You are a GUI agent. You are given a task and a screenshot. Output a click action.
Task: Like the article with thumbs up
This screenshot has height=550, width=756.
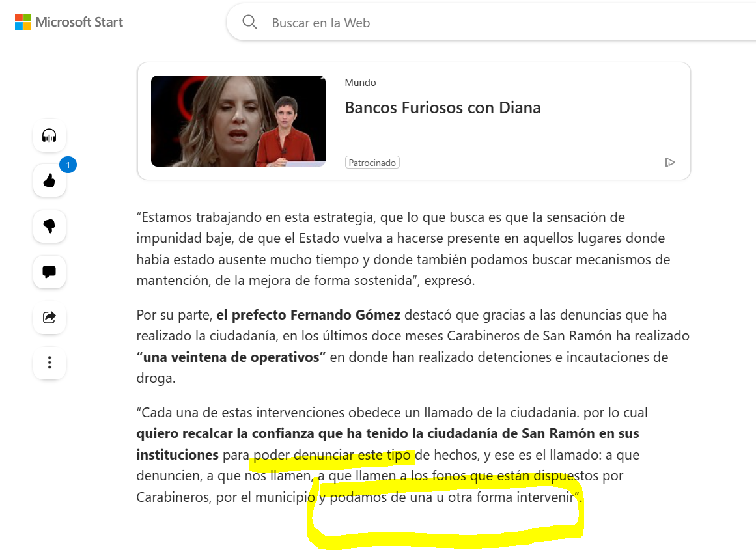coord(49,181)
